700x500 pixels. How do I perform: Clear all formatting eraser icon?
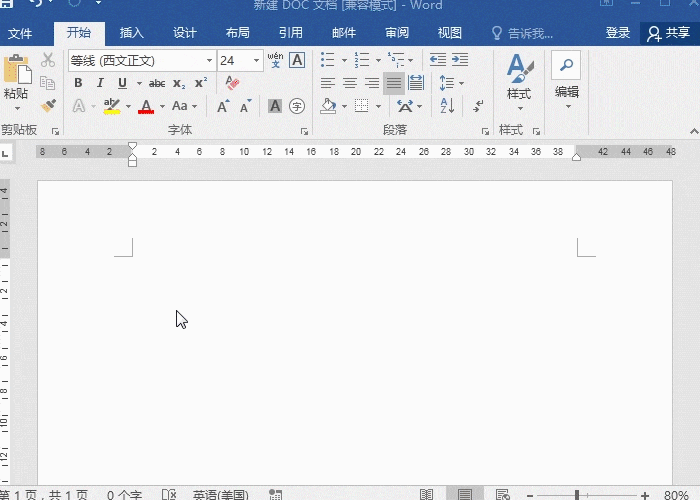click(x=232, y=83)
